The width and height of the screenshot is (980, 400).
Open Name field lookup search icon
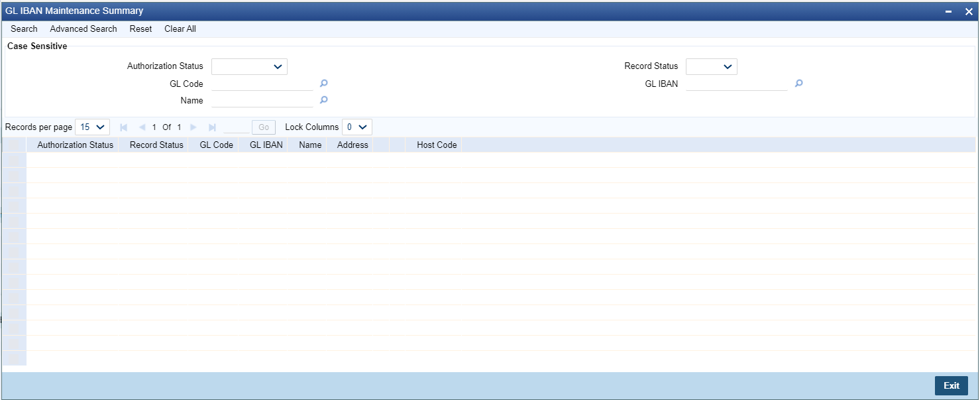coord(324,100)
